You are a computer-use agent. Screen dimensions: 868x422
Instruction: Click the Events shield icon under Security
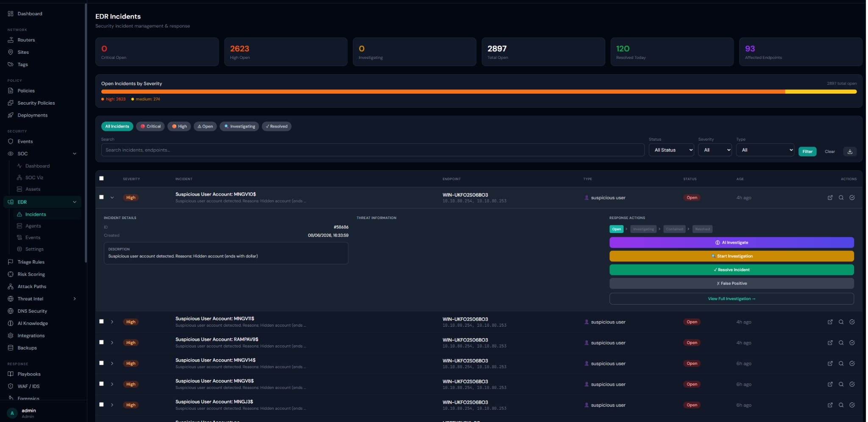(11, 142)
